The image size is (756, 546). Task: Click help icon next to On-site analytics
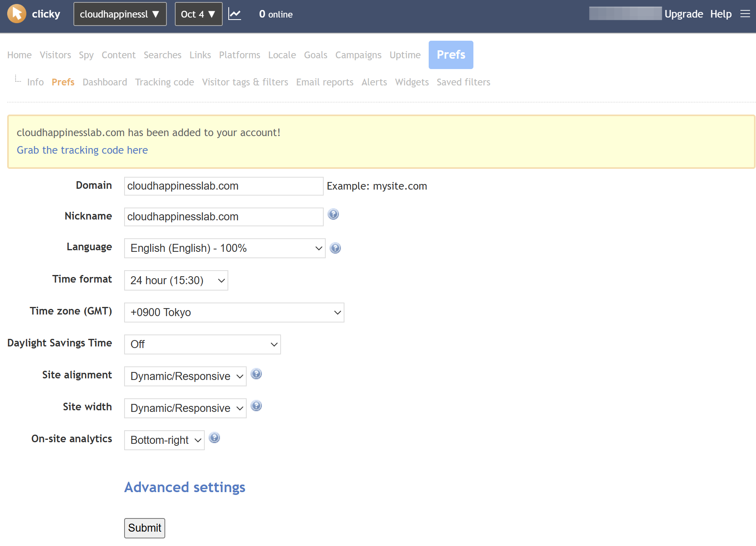[x=214, y=438]
